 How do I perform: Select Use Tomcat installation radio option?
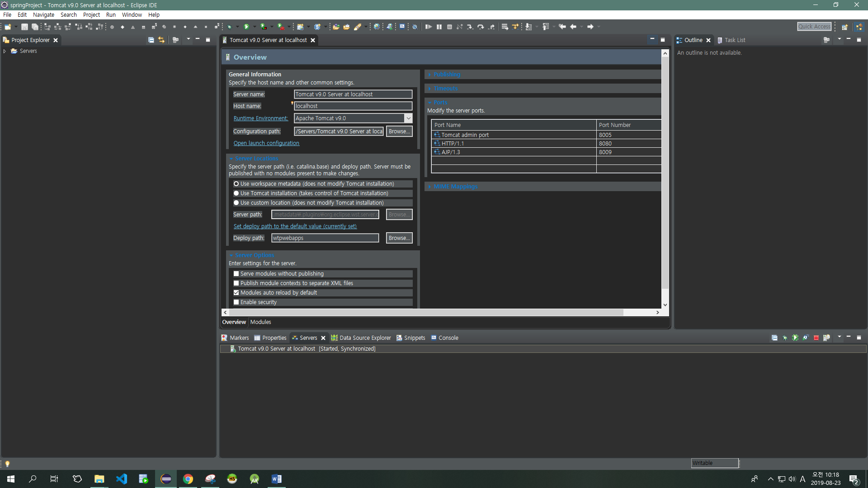coord(236,193)
